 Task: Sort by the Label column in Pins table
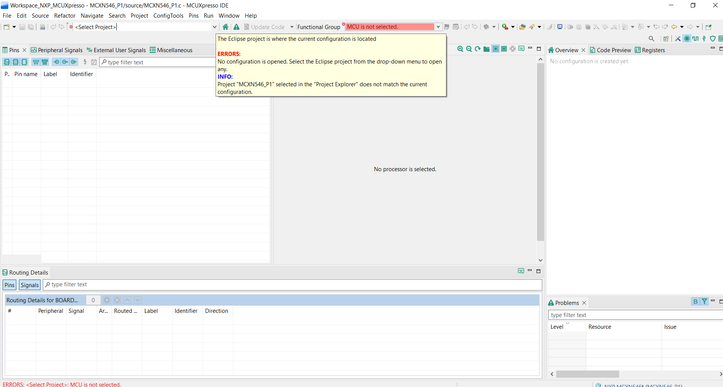(50, 74)
